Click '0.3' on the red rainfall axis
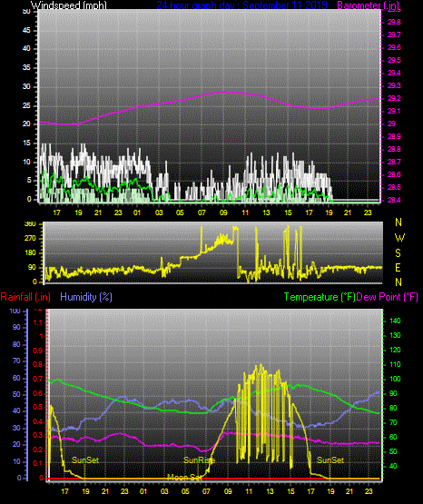 (38, 436)
